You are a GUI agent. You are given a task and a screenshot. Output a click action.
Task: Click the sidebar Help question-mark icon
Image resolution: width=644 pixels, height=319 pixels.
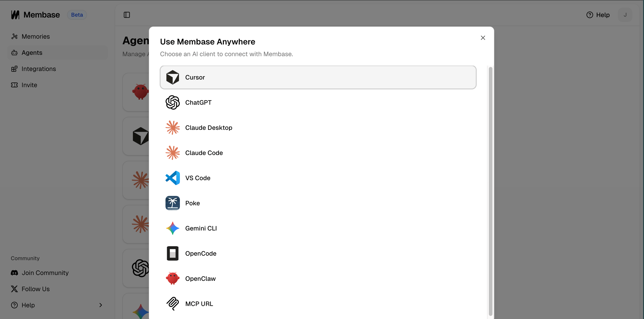pos(14,305)
